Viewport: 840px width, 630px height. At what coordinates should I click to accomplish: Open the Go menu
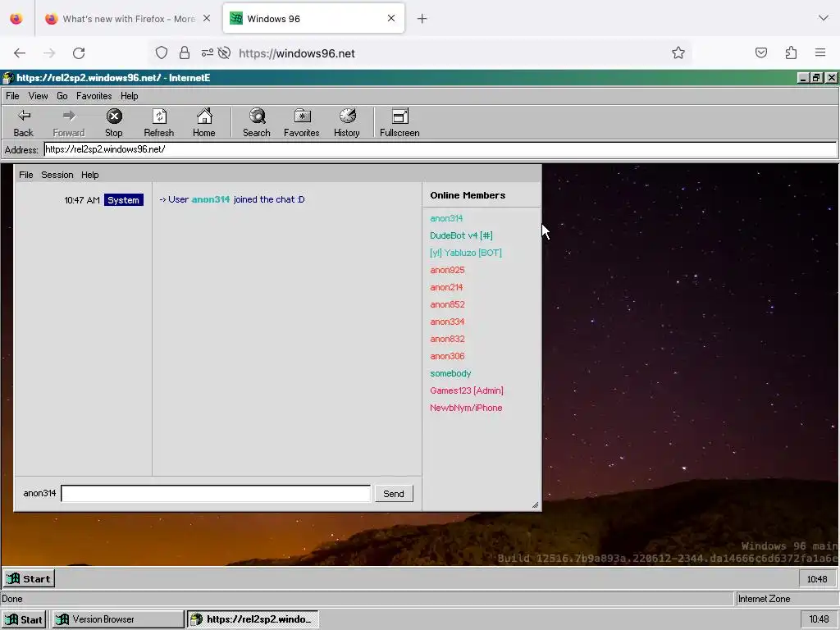point(62,96)
